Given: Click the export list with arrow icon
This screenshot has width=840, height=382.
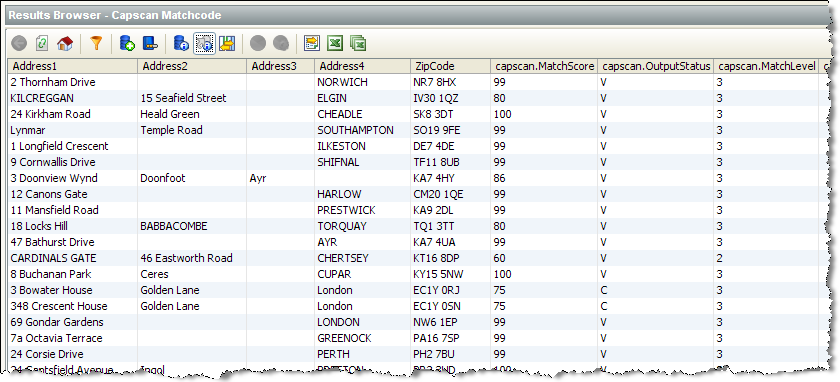Looking at the screenshot, I should [312, 43].
